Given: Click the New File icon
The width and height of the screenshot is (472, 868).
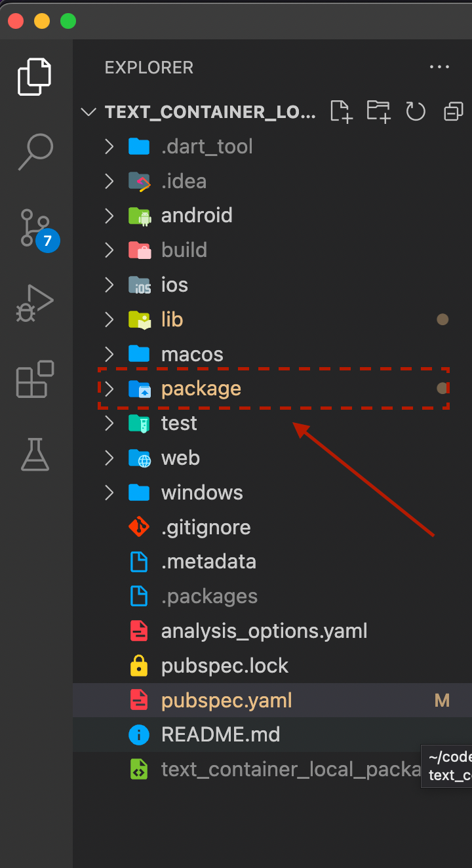Looking at the screenshot, I should coord(341,112).
